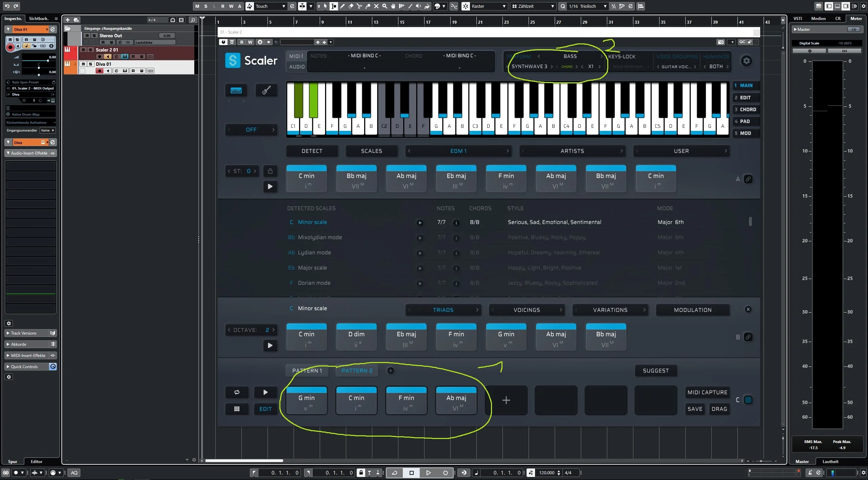Click the DETECT button
This screenshot has height=480, width=868.
coord(312,151)
